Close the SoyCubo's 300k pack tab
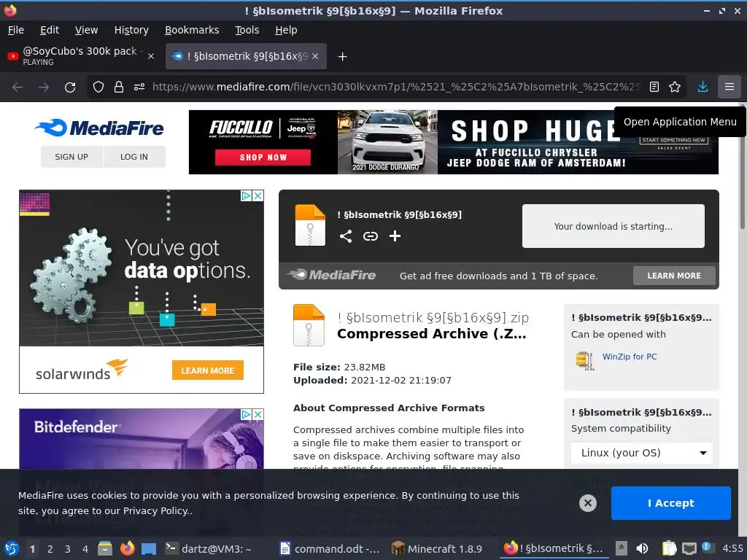The width and height of the screenshot is (747, 560). point(151,56)
